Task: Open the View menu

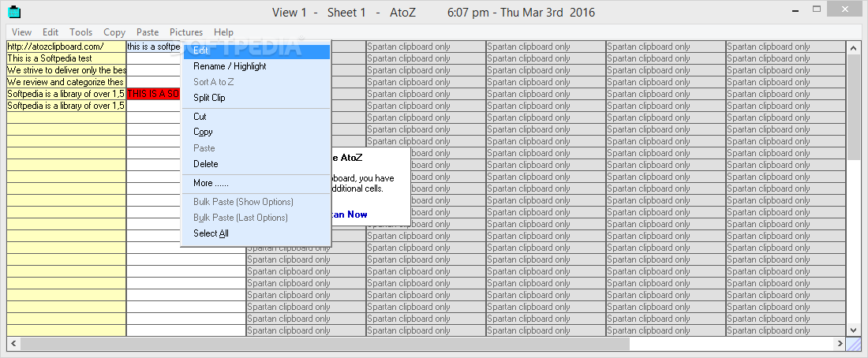Action: [21, 32]
